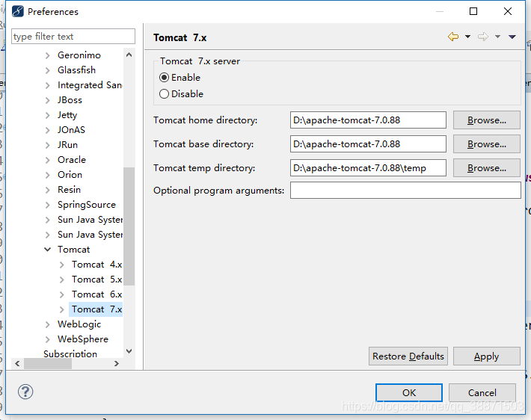The image size is (531, 420).
Task: Expand the Geronimo tree node
Action: click(x=48, y=55)
